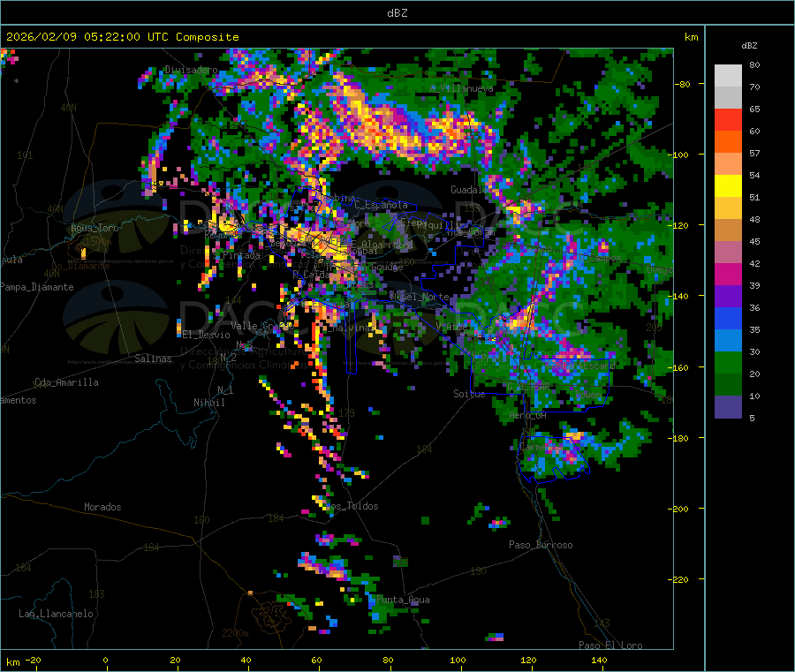This screenshot has width=795, height=672.
Task: Click the Cda_Amarilla label
Action: [66, 382]
